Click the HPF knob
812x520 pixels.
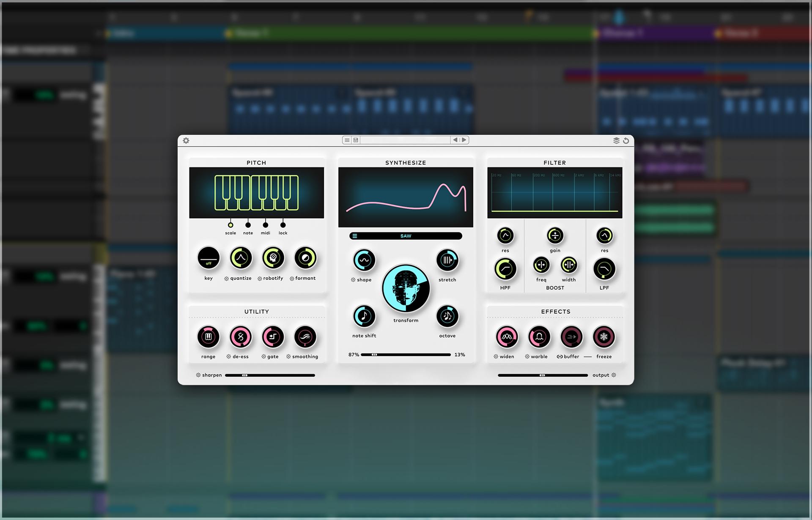tap(505, 269)
